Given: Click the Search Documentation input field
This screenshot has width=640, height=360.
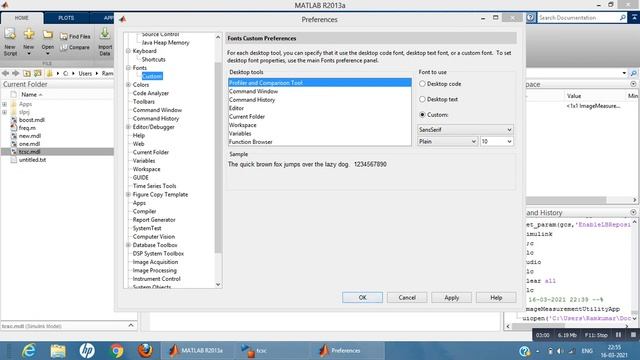Looking at the screenshot, I should point(578,18).
